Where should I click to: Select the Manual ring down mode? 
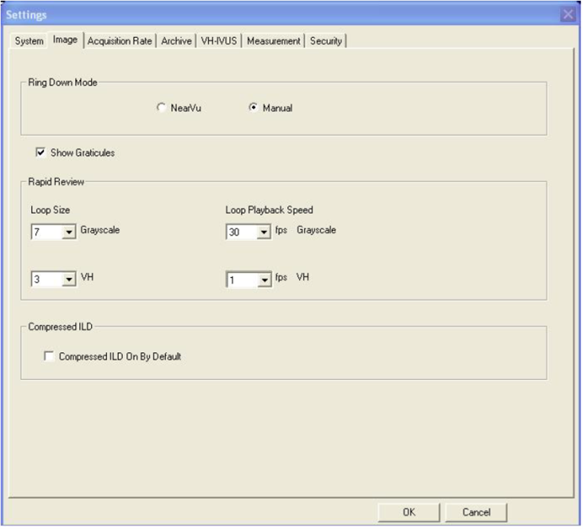click(x=253, y=107)
